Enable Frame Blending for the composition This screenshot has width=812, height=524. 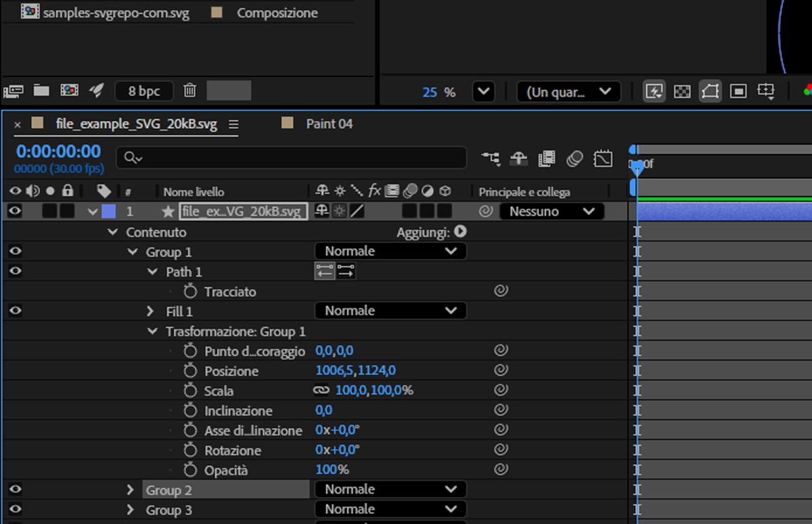click(547, 159)
